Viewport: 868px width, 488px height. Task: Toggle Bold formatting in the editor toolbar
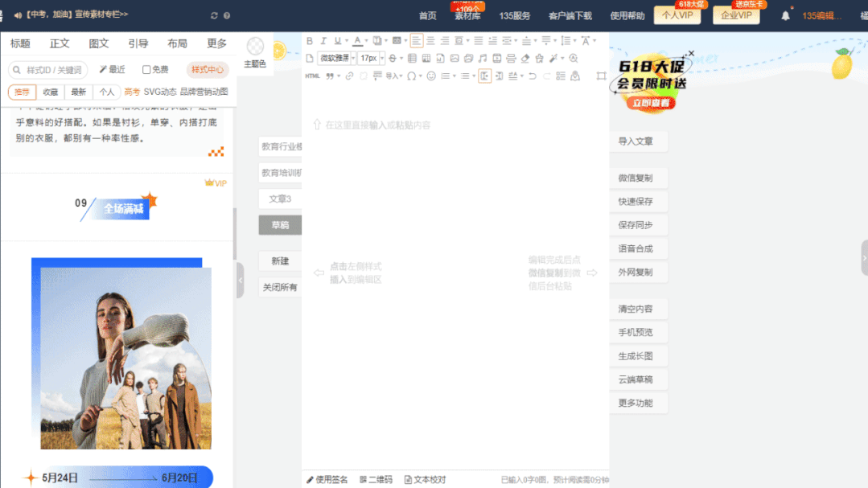(310, 41)
